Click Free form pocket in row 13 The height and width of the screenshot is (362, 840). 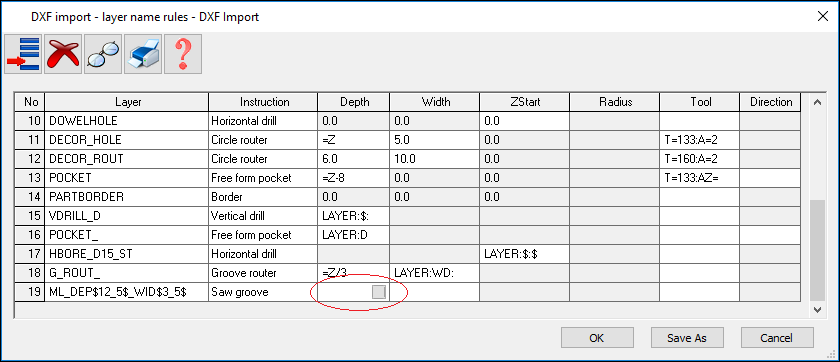tap(264, 178)
